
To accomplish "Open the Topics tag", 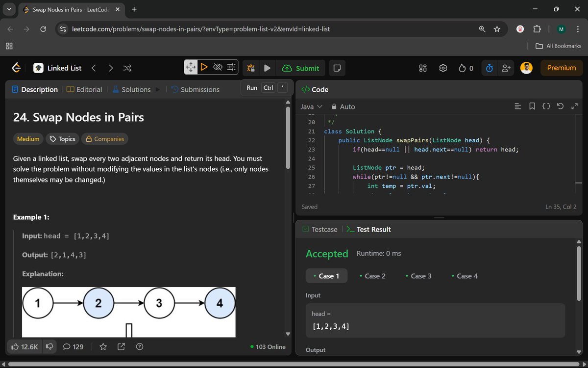I will [x=62, y=139].
